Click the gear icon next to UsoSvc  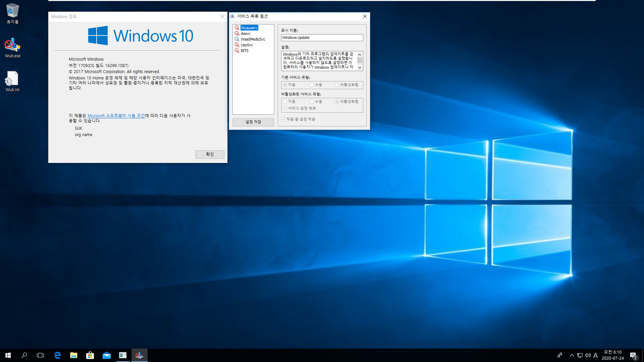tap(237, 45)
